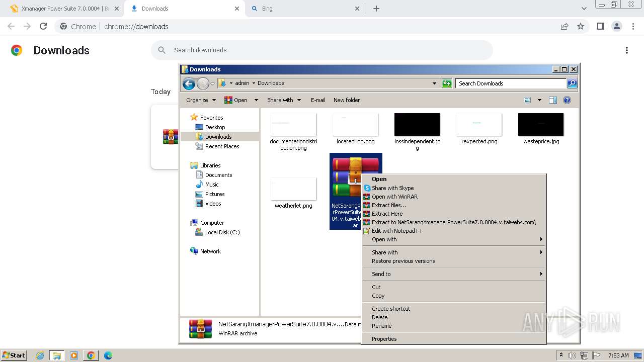This screenshot has height=362, width=644.
Task: Select weatherlet.png file
Action: tap(293, 193)
